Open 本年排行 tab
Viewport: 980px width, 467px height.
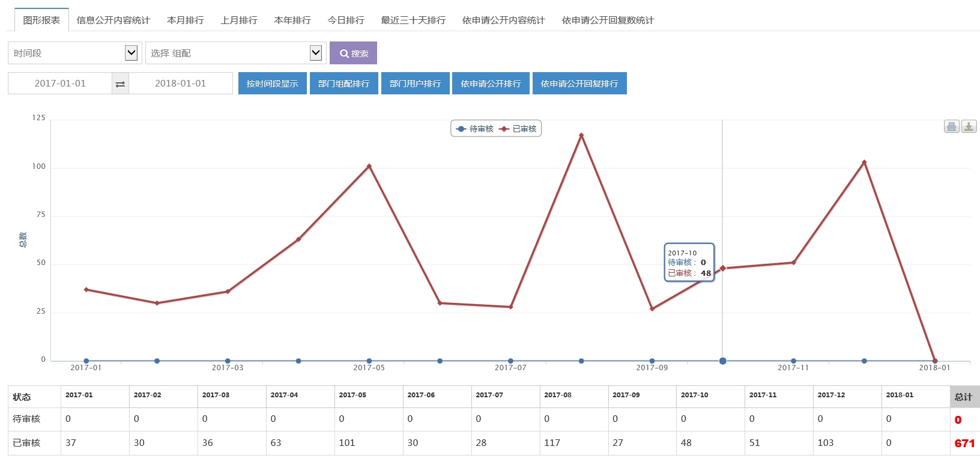pyautogui.click(x=292, y=20)
